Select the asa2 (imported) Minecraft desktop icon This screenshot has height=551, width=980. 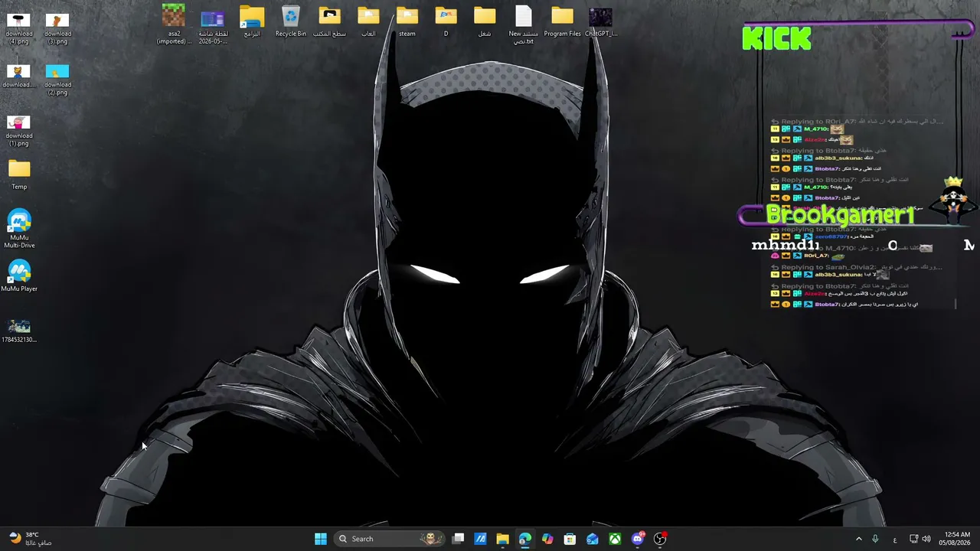[x=174, y=24]
